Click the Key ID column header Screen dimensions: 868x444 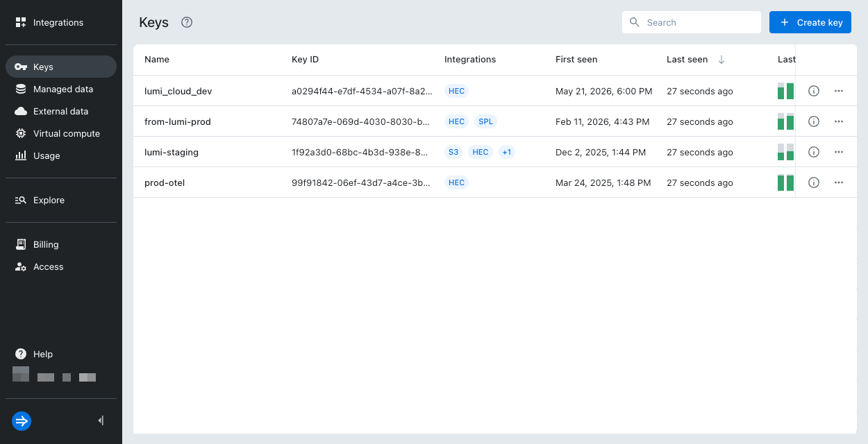tap(305, 60)
